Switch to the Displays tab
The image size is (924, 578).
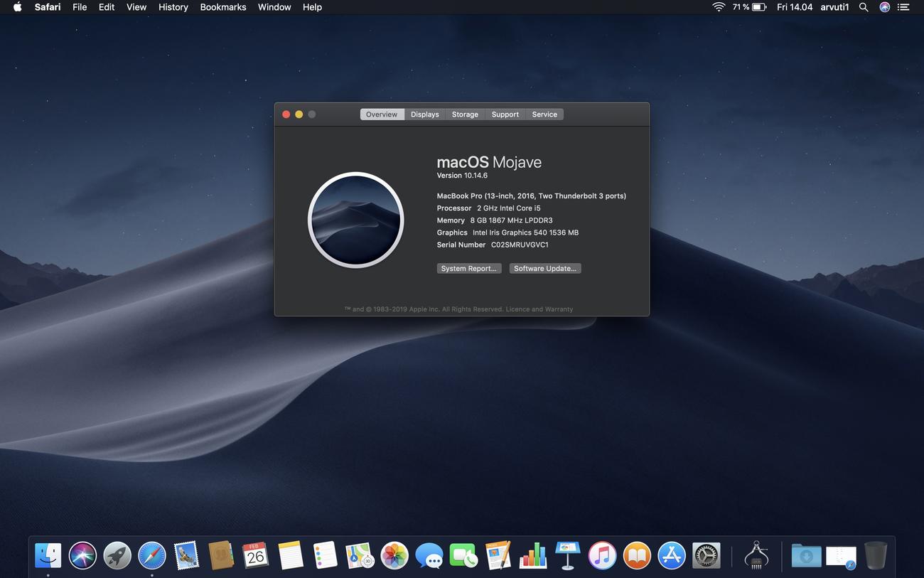click(425, 114)
